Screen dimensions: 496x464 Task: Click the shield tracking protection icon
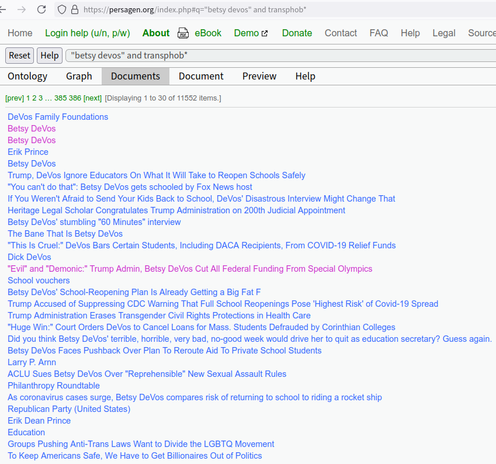[62, 9]
